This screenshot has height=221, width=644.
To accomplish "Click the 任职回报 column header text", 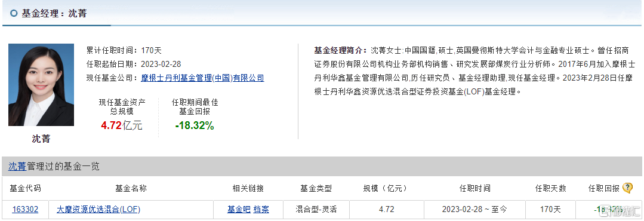I will 604,189.
